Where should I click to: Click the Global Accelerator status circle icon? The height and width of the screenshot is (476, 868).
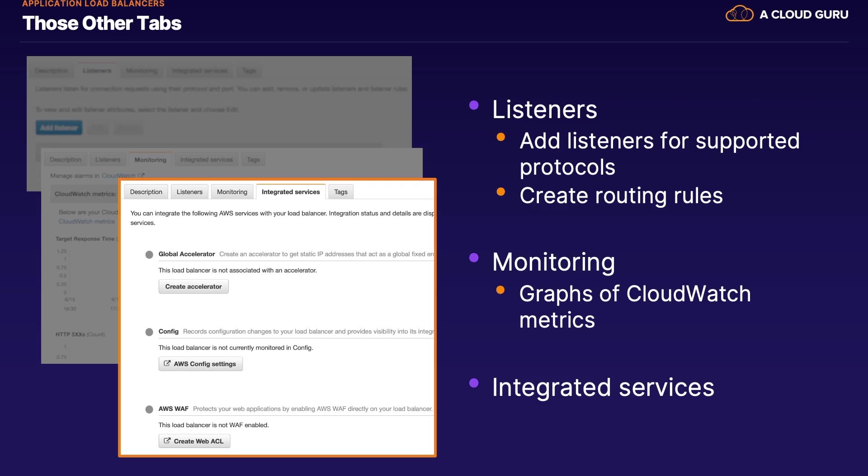click(x=149, y=255)
